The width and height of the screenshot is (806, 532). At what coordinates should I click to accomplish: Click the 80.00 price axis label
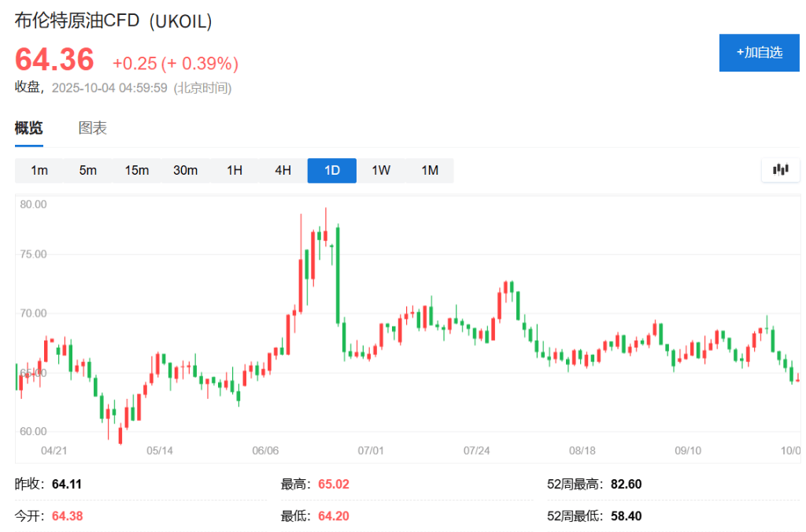coord(34,204)
